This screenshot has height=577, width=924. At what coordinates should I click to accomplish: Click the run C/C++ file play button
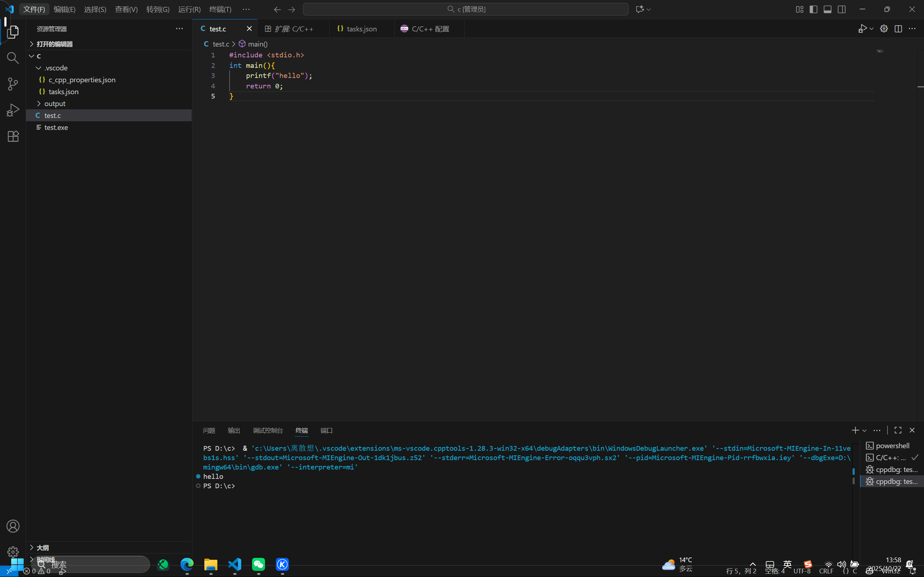pyautogui.click(x=862, y=29)
